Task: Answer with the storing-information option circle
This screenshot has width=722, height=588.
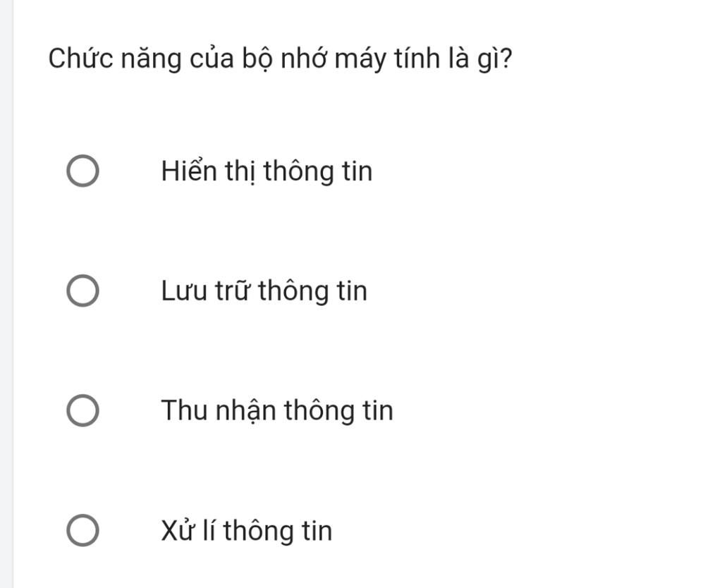Action: point(83,290)
